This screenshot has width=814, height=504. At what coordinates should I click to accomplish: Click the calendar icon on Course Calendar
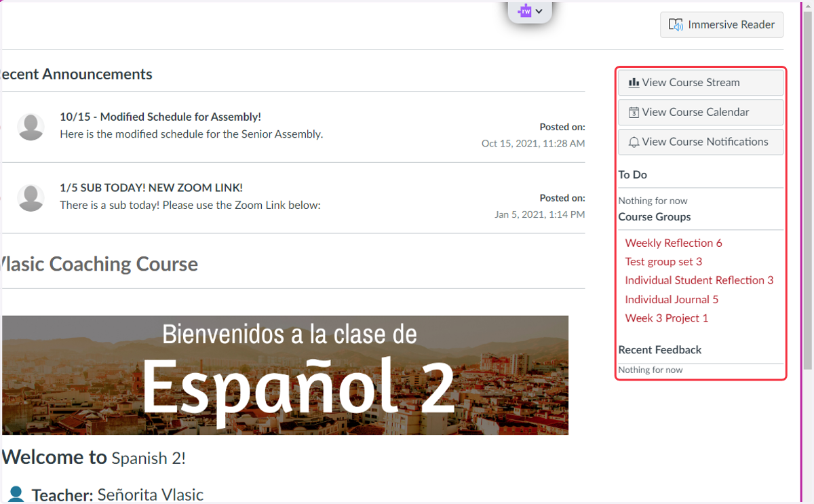tap(634, 113)
